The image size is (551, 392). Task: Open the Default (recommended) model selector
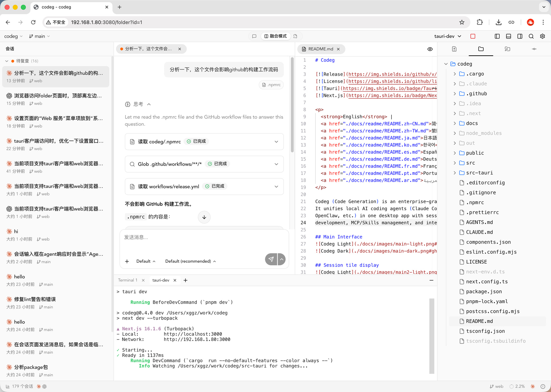(191, 261)
